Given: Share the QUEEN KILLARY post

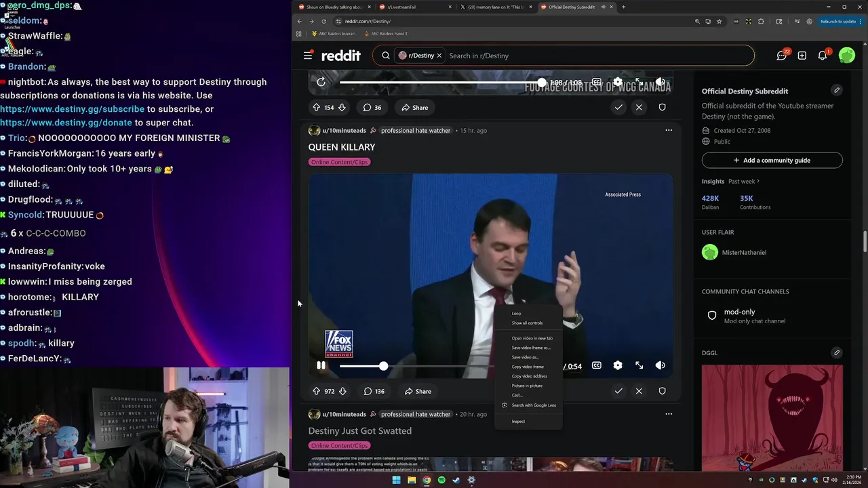Looking at the screenshot, I should point(417,391).
